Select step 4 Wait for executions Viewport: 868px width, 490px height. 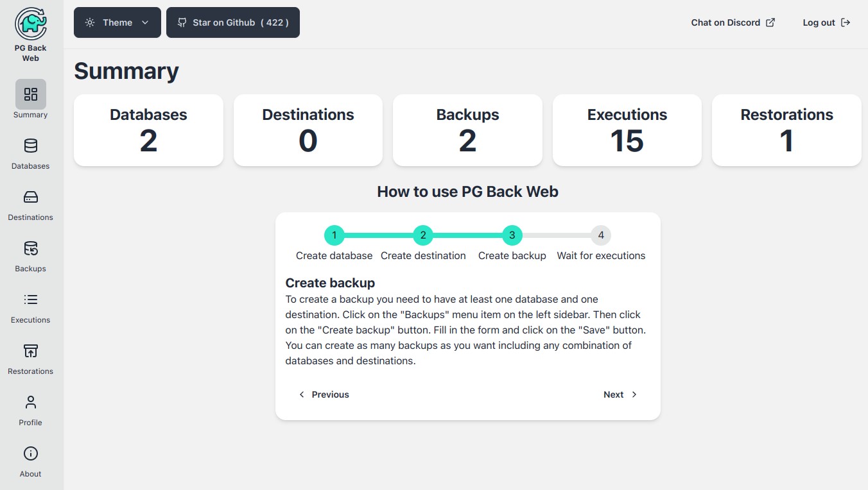(601, 235)
